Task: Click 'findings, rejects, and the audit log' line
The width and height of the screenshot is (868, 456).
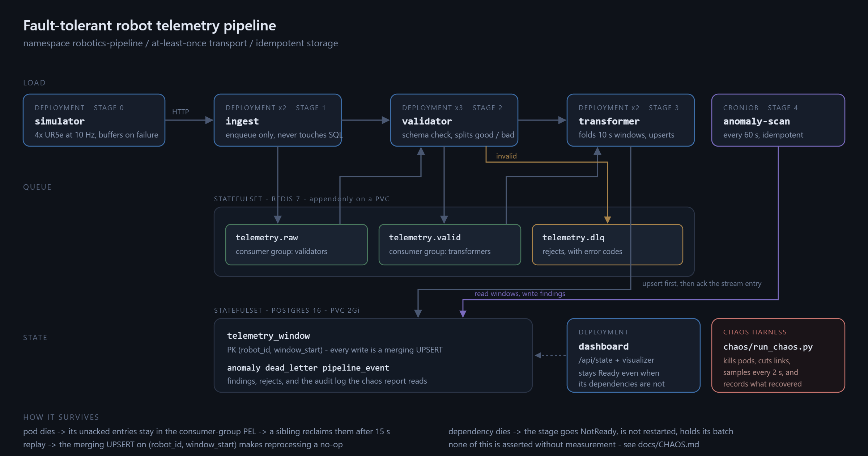Action: (x=327, y=381)
